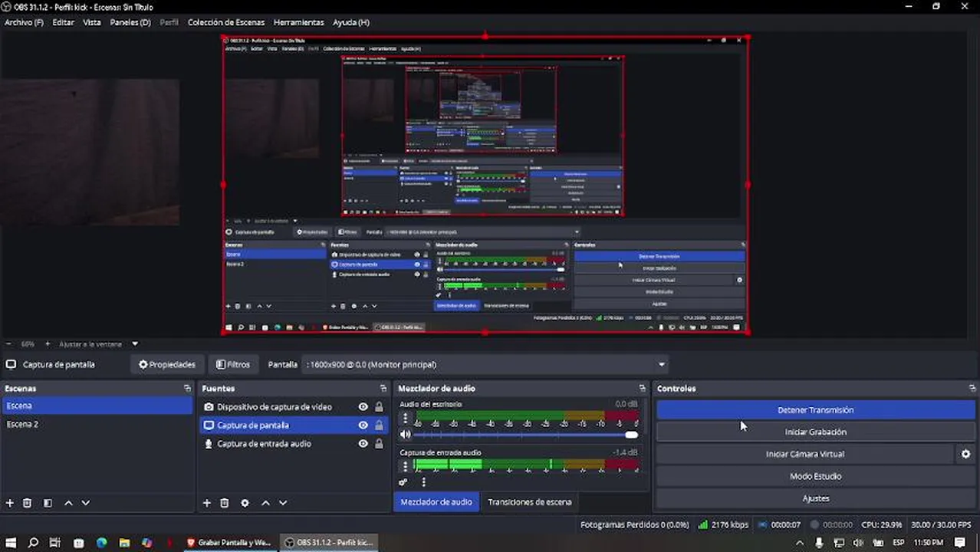
Task: Open Filtros for the selected source
Action: [x=234, y=365]
